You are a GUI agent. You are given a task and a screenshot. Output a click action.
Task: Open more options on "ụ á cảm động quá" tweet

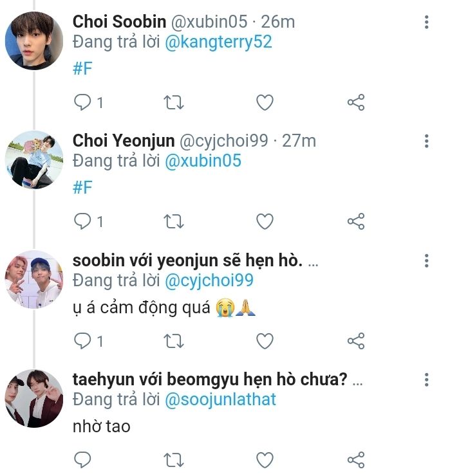tap(427, 261)
